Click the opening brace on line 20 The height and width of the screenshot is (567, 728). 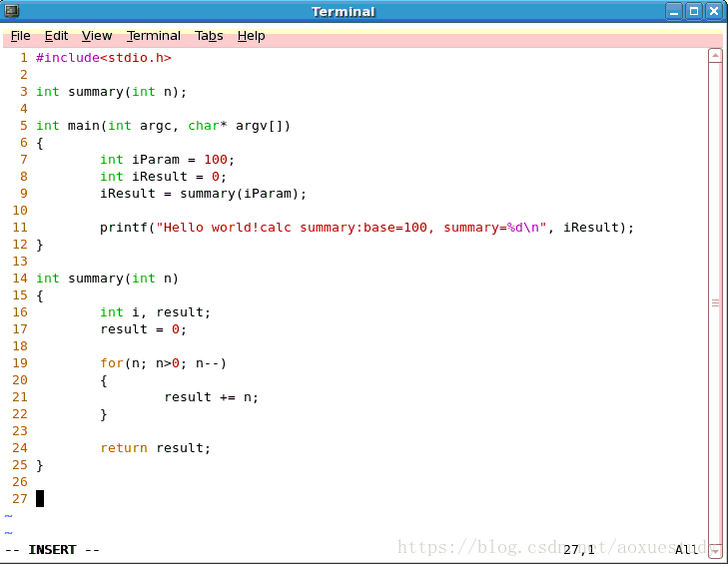click(x=104, y=380)
